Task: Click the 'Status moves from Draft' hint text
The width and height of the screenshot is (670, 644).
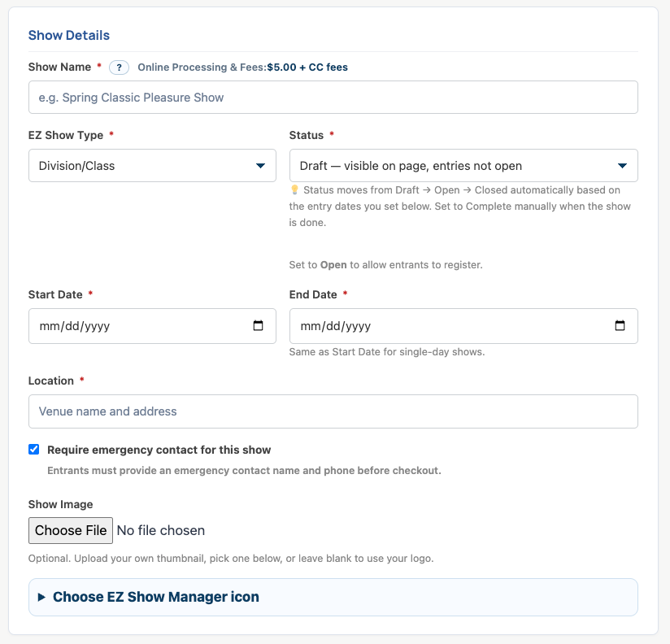Action: click(x=459, y=207)
